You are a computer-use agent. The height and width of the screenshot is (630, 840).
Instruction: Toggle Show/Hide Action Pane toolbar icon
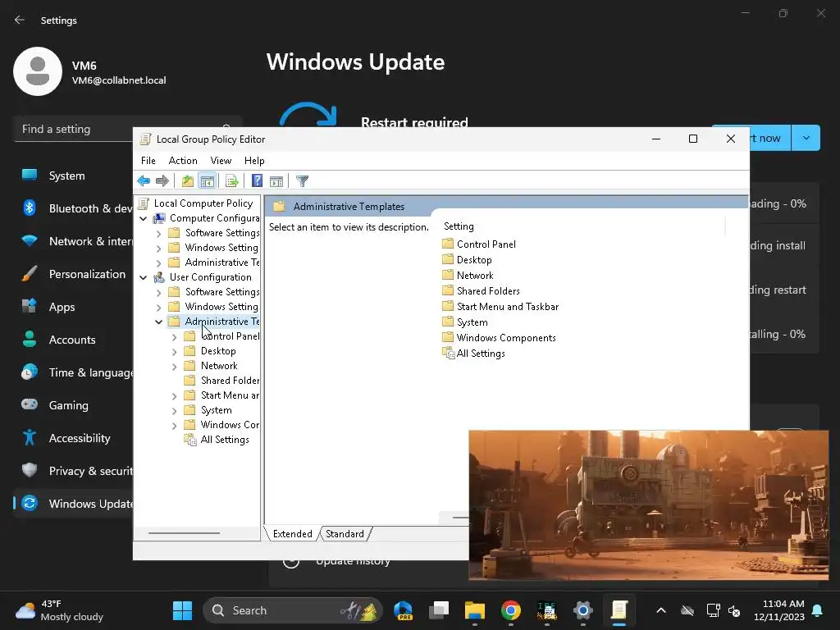(x=276, y=181)
